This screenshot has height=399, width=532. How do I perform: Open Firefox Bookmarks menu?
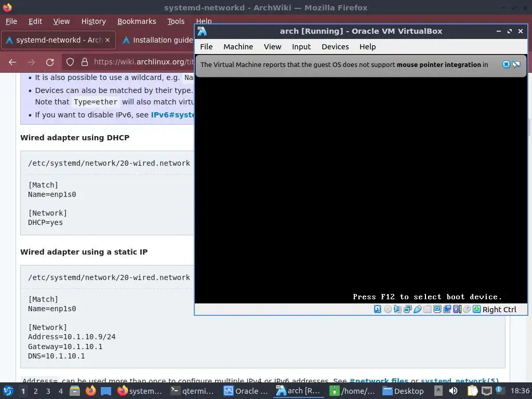(137, 21)
